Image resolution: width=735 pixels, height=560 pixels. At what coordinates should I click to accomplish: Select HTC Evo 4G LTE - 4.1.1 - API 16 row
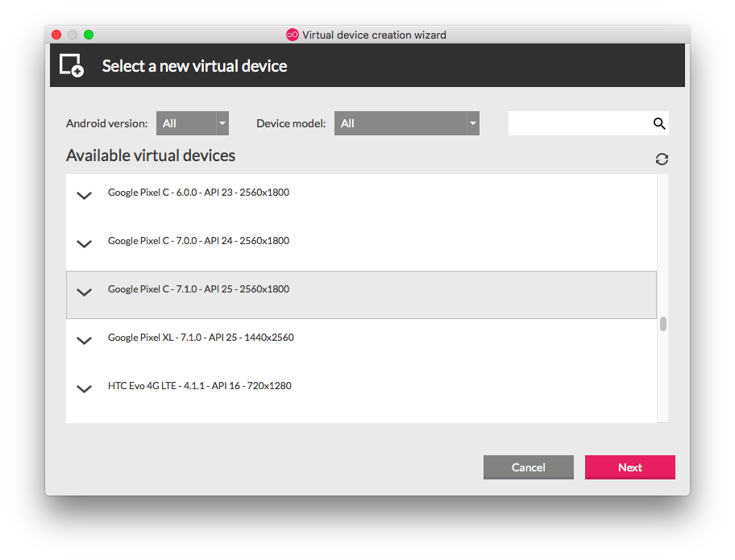[361, 392]
